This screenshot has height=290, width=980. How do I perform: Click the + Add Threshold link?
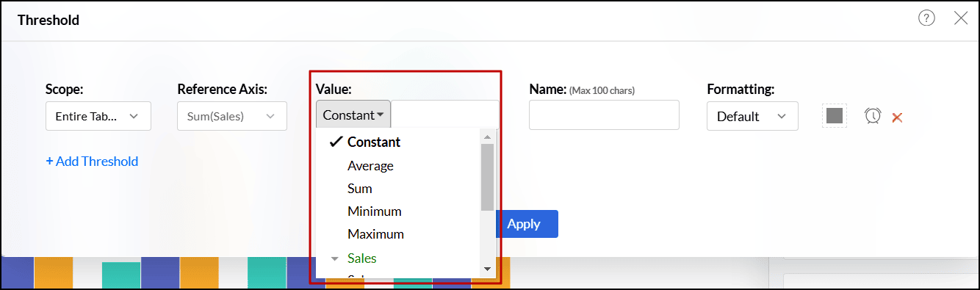point(92,162)
